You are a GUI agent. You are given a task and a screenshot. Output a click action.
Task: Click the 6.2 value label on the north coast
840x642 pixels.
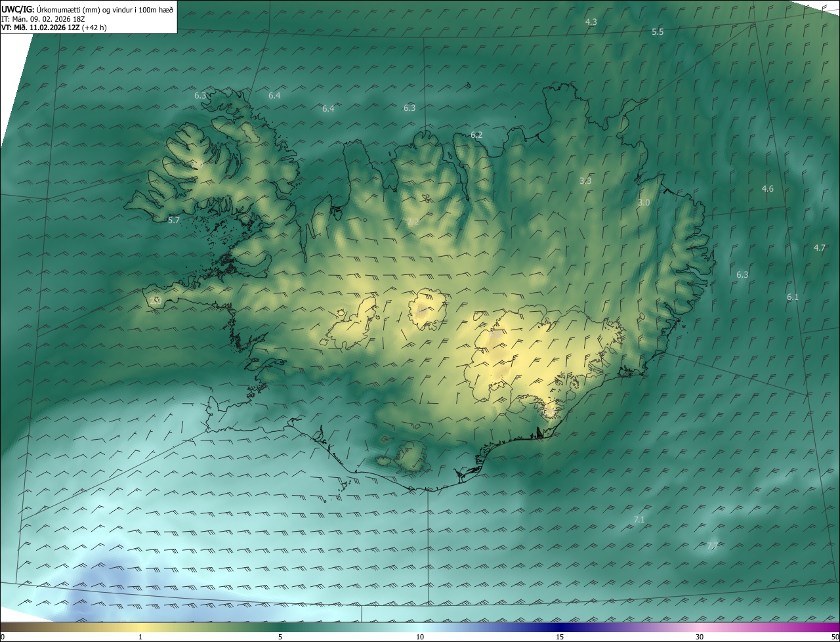476,135
